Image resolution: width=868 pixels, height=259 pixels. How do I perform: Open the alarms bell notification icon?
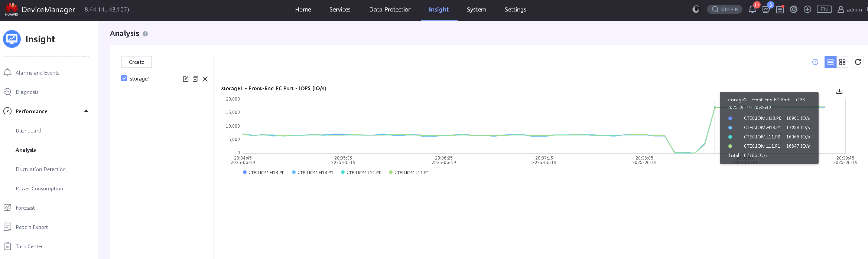[x=752, y=10]
